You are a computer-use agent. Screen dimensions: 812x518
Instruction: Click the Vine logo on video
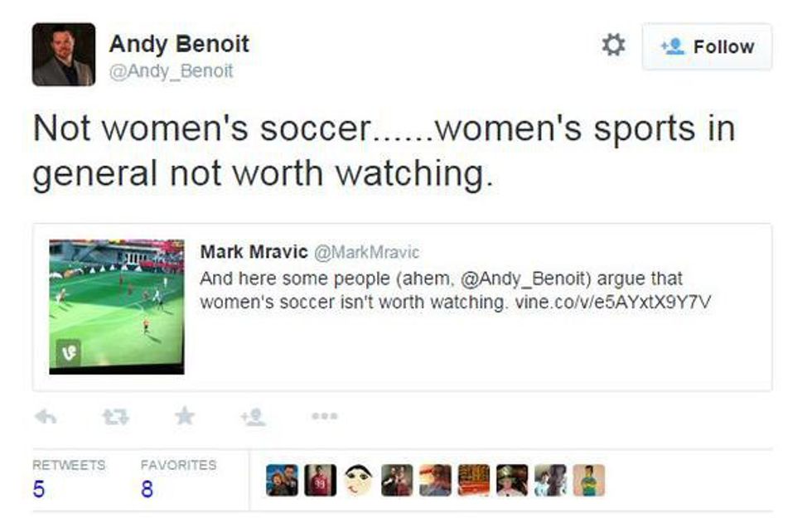click(66, 354)
